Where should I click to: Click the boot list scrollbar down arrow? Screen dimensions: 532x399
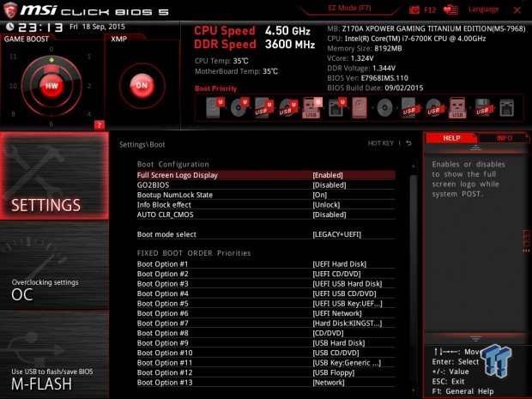click(414, 391)
